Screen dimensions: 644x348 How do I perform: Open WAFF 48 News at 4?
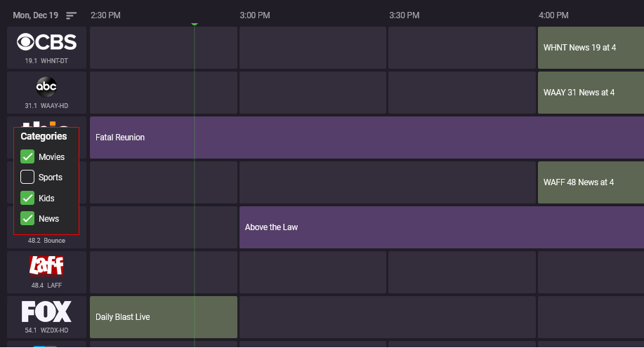(590, 182)
